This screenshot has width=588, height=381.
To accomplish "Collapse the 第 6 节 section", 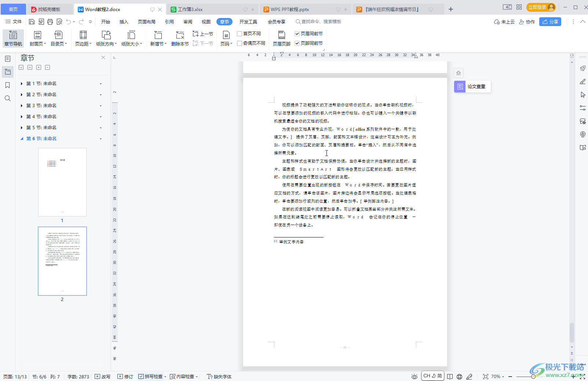I will pyautogui.click(x=22, y=139).
